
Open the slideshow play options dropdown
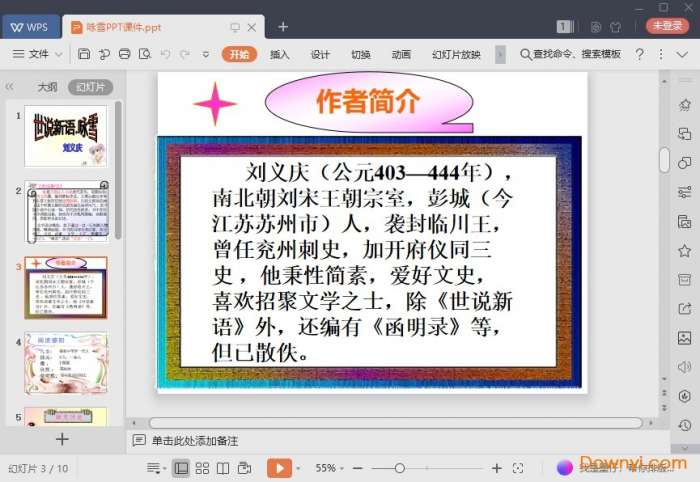[x=298, y=468]
